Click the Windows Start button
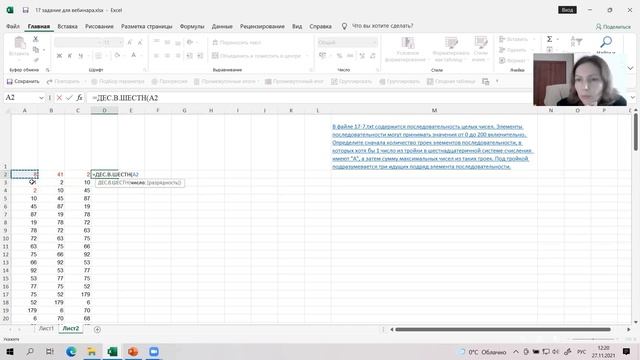The image size is (640, 360). (10, 351)
